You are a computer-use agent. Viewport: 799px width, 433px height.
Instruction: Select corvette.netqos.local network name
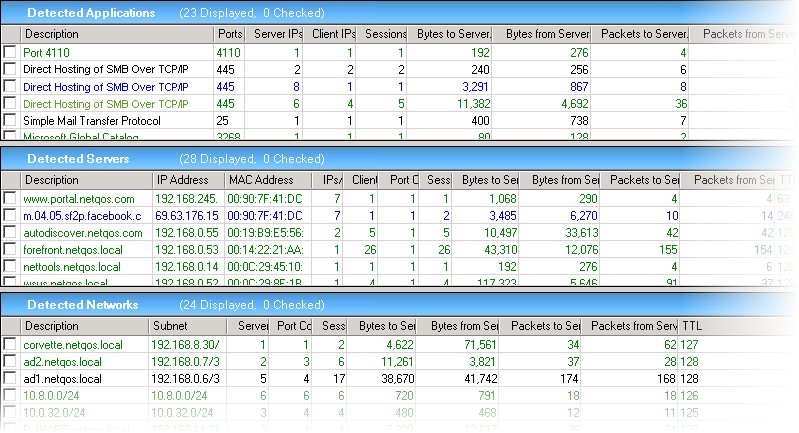pyautogui.click(x=73, y=345)
